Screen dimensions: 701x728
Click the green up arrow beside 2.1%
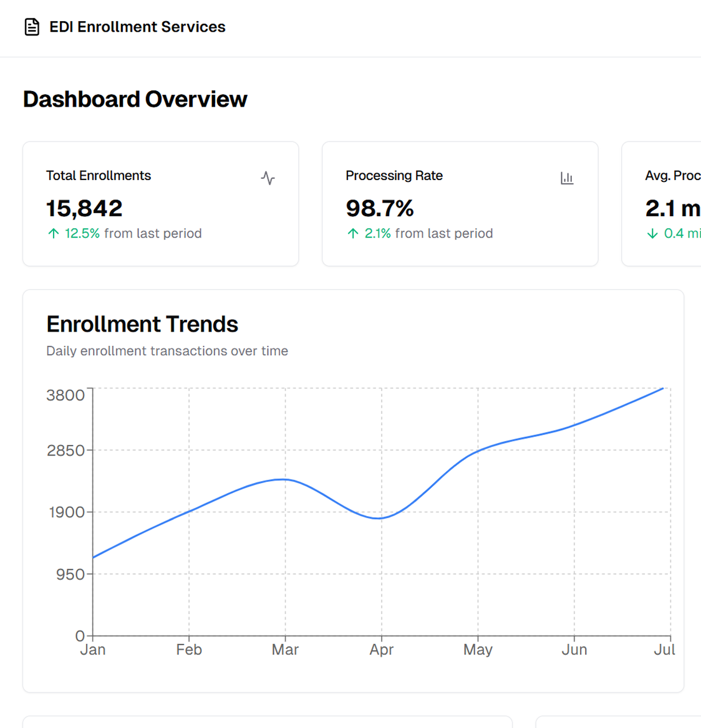(x=353, y=234)
